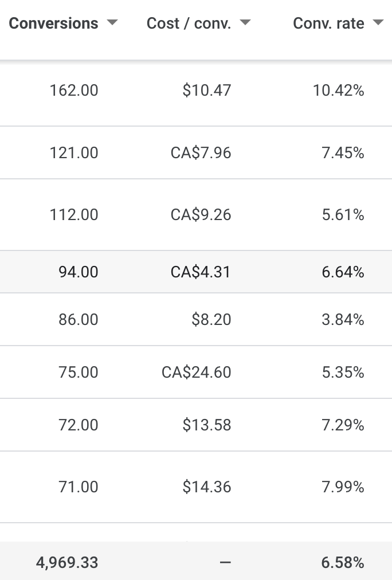Click the highlighted 94.00 conversions row
The width and height of the screenshot is (392, 580).
click(196, 272)
